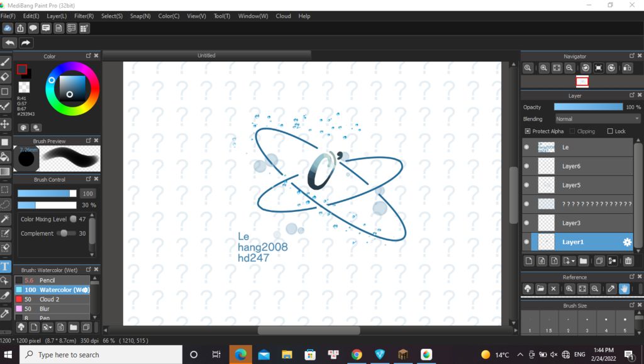Screen dimensions: 644x364
Task: Rotate canvas left in Navigator
Action: (586, 68)
